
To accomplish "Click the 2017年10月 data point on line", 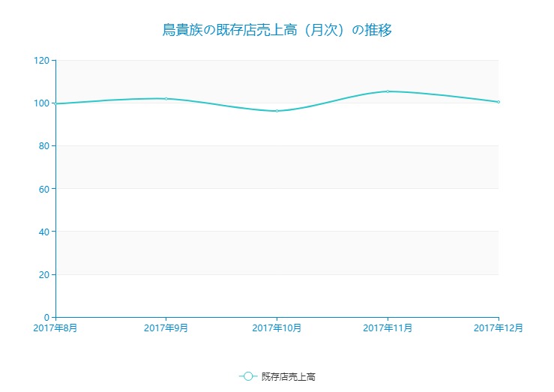I will tap(277, 111).
